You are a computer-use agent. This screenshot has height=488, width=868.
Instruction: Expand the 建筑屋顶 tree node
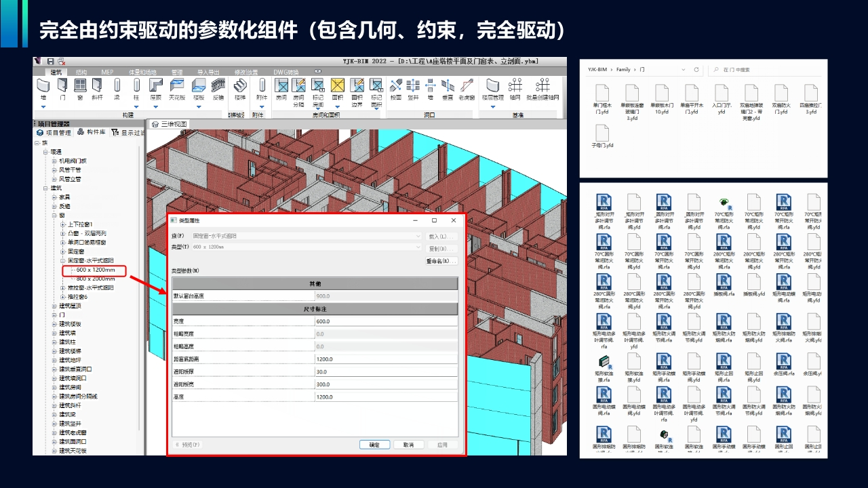(54, 306)
